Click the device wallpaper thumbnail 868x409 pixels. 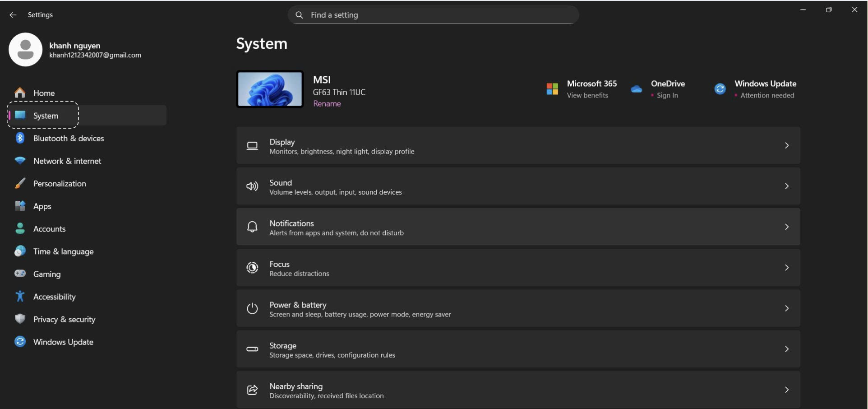270,89
